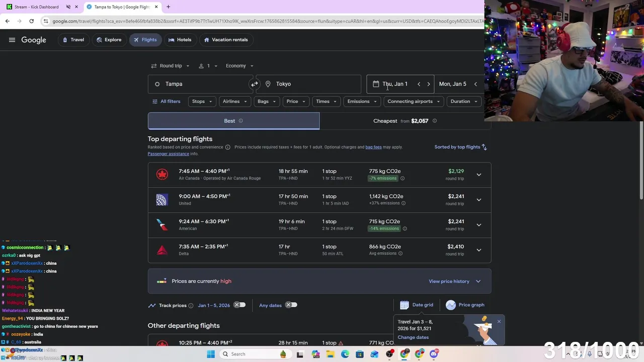Show ranking info icon after 'price and convenience'
Screen dimensions: 644x362
pos(227,147)
